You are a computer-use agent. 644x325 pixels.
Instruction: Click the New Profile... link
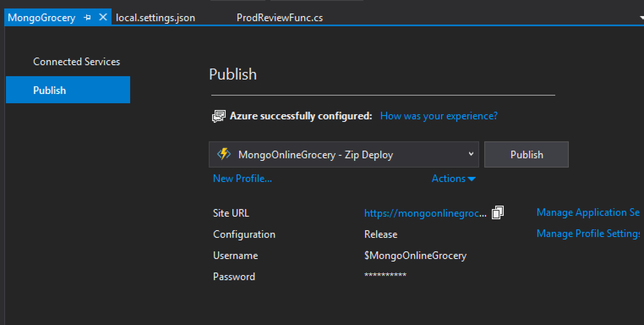click(242, 179)
